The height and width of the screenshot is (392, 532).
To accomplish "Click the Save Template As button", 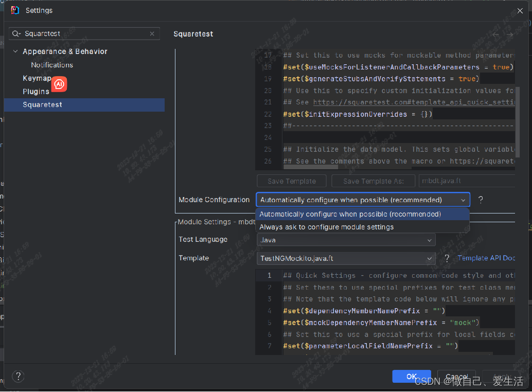I will [373, 181].
